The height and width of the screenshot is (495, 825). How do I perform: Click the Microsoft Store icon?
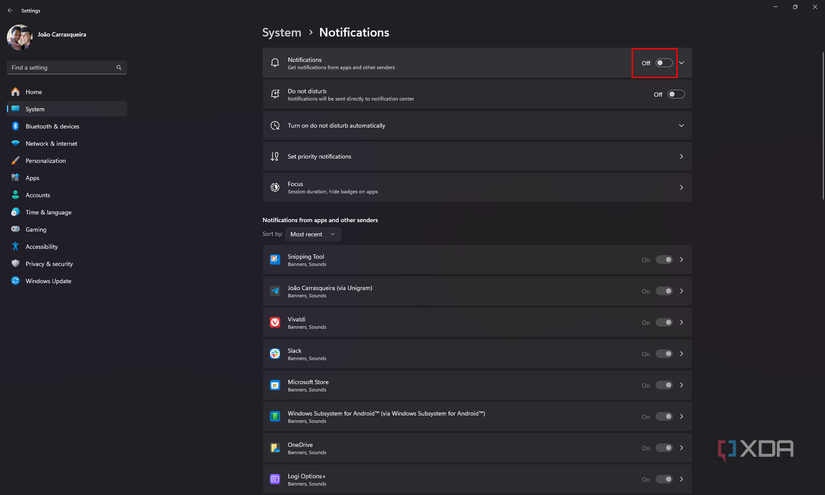point(275,384)
